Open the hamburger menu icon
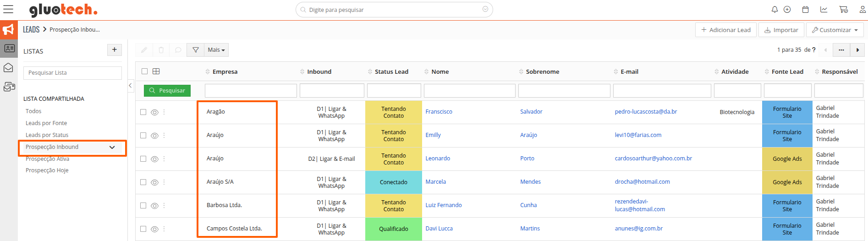868x241 pixels. [x=8, y=10]
